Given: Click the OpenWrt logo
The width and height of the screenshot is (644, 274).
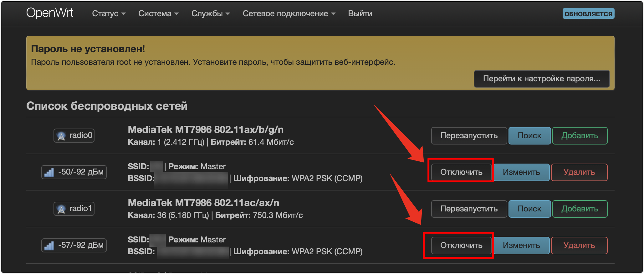Looking at the screenshot, I should (50, 13).
